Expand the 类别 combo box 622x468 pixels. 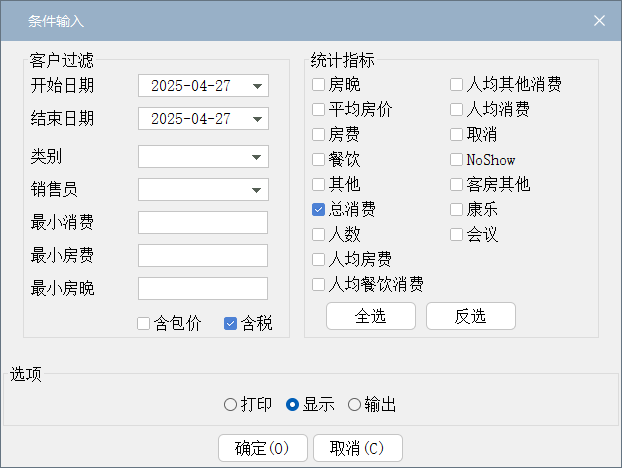(x=203, y=157)
